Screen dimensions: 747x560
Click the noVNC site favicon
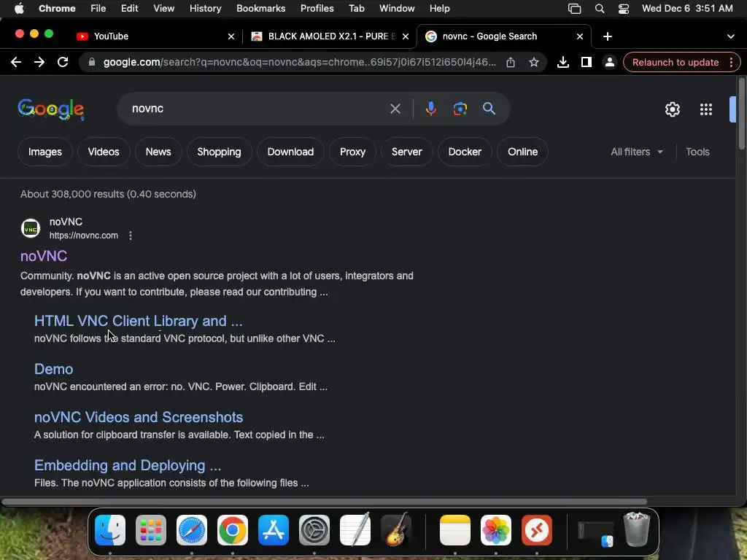pos(31,228)
